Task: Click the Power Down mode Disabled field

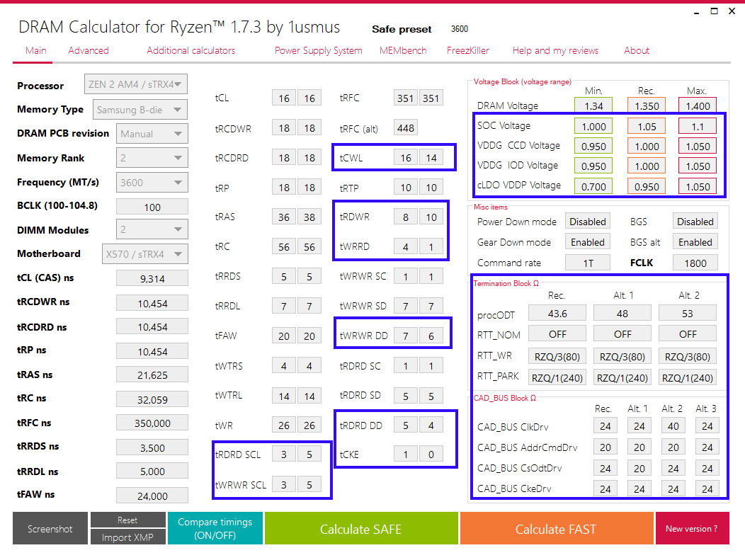Action: coord(588,222)
